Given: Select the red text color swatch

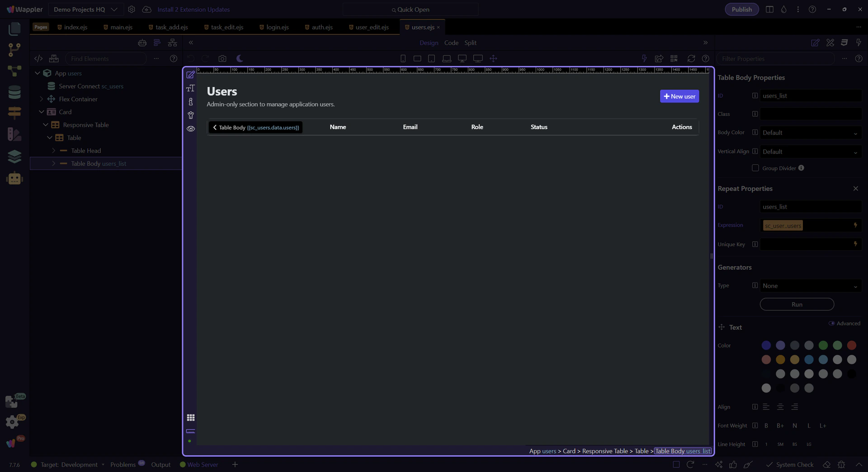Looking at the screenshot, I should [851, 346].
